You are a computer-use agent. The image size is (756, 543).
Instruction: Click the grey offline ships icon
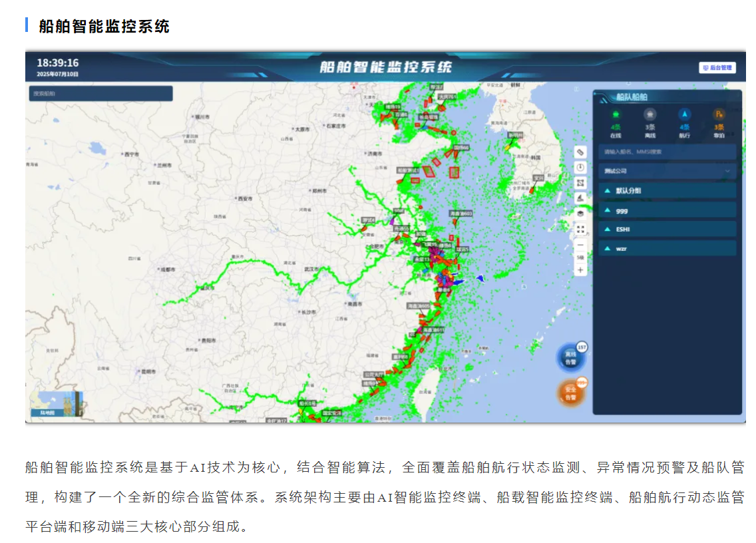pyautogui.click(x=650, y=114)
